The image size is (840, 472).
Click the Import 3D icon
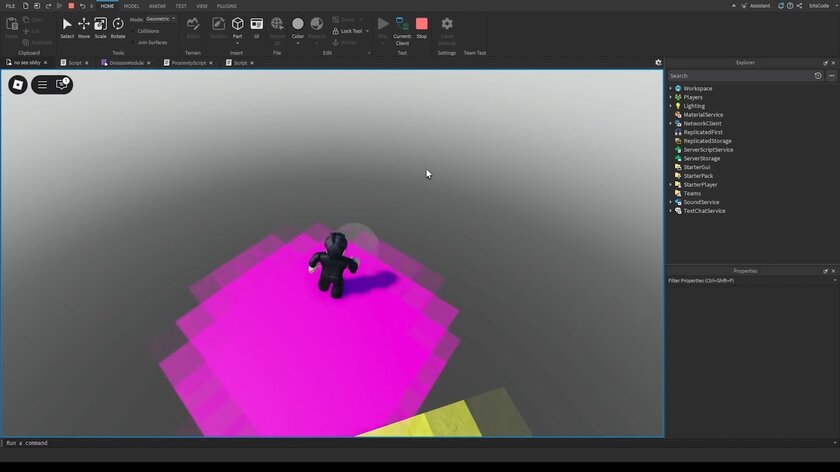coord(277,24)
